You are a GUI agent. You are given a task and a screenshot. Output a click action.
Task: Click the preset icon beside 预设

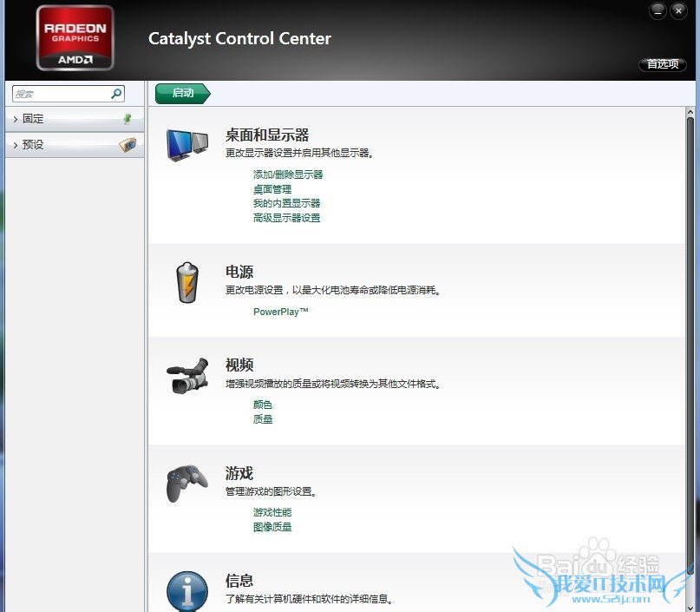pos(128,144)
